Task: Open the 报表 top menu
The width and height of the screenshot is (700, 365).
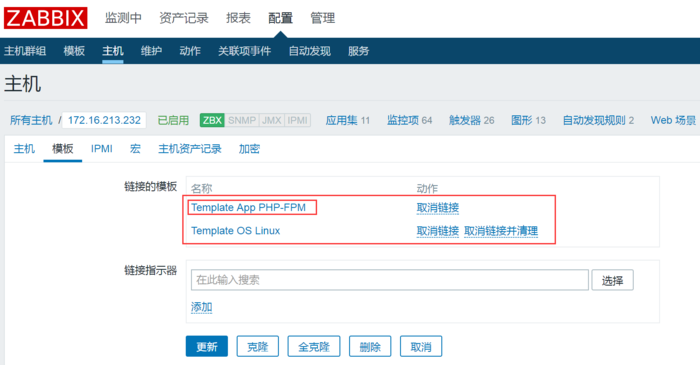Action: [238, 18]
